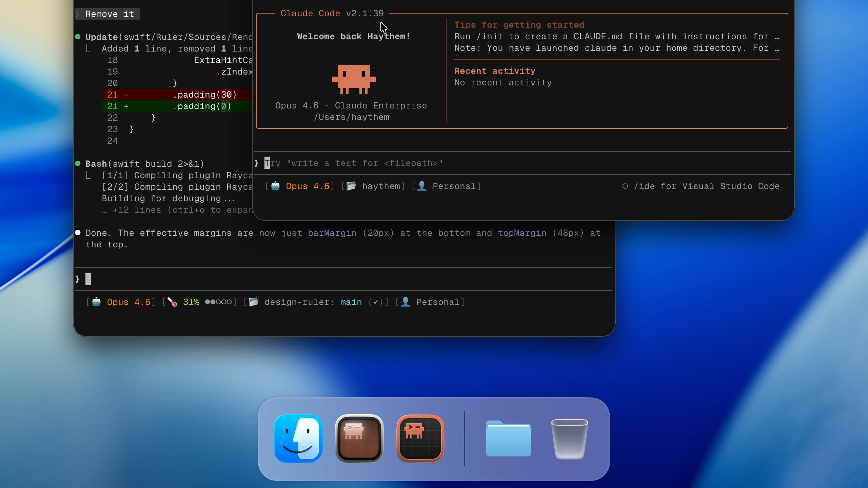Click the robot icon in the front window status line
The image size is (868, 488).
(x=275, y=186)
